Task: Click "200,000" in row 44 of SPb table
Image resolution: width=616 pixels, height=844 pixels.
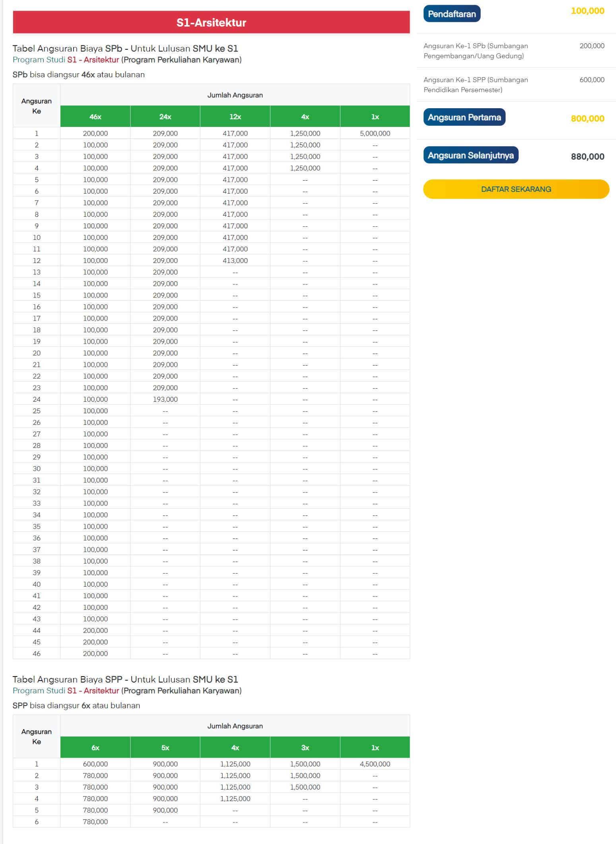Action: [x=95, y=630]
